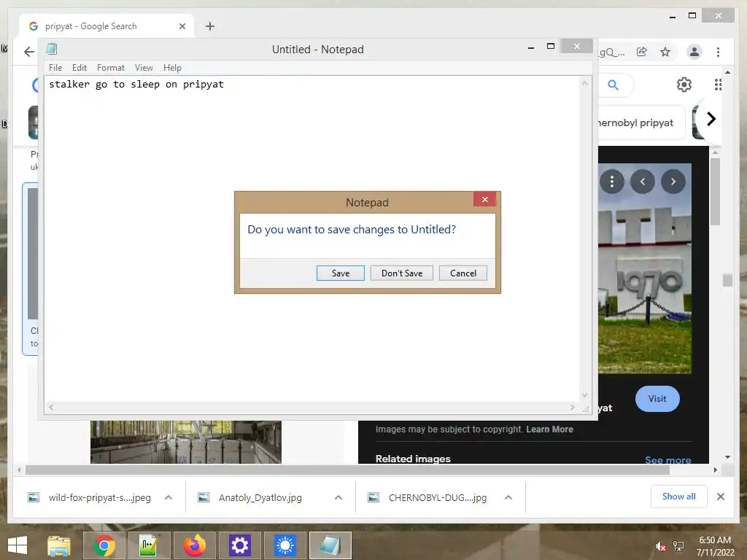Close the Notepad save dialog with X
747x560 pixels.
coord(484,200)
